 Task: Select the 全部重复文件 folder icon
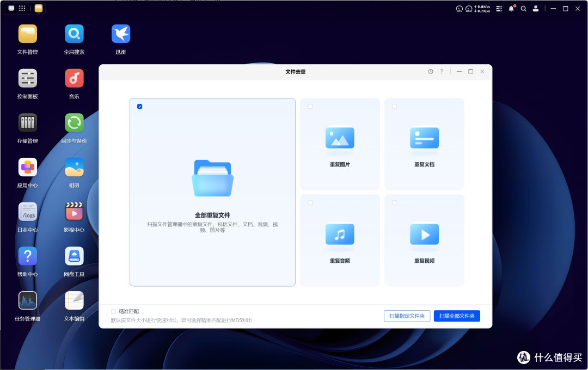pyautogui.click(x=213, y=178)
